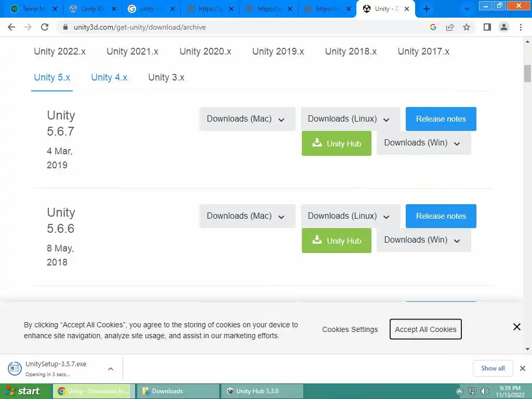The width and height of the screenshot is (532, 399).
Task: Expand Downloads (Linux) for Unity 5.6.6
Action: 351,216
